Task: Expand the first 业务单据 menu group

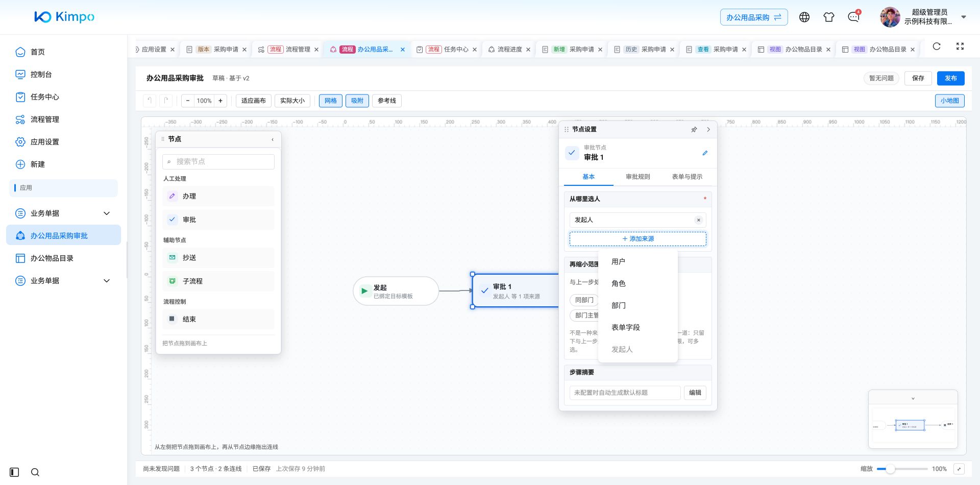Action: [107, 213]
